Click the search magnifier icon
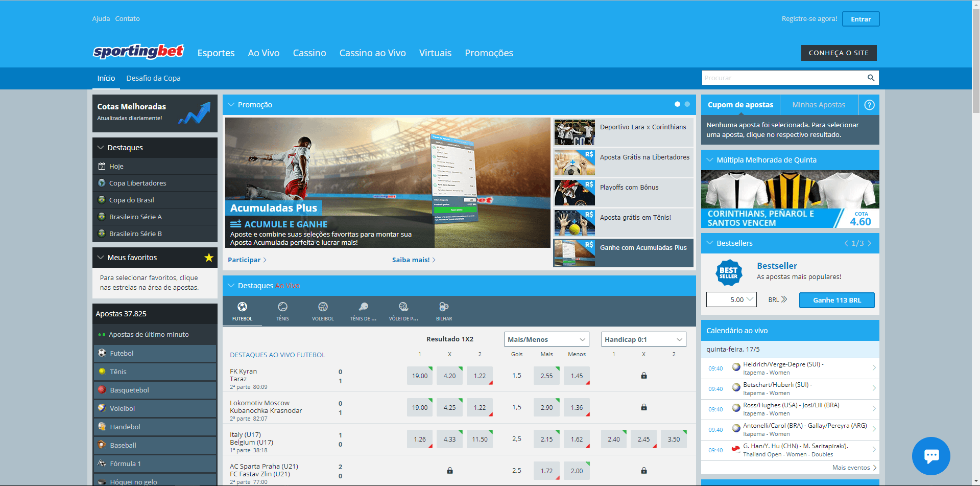 pos(871,78)
